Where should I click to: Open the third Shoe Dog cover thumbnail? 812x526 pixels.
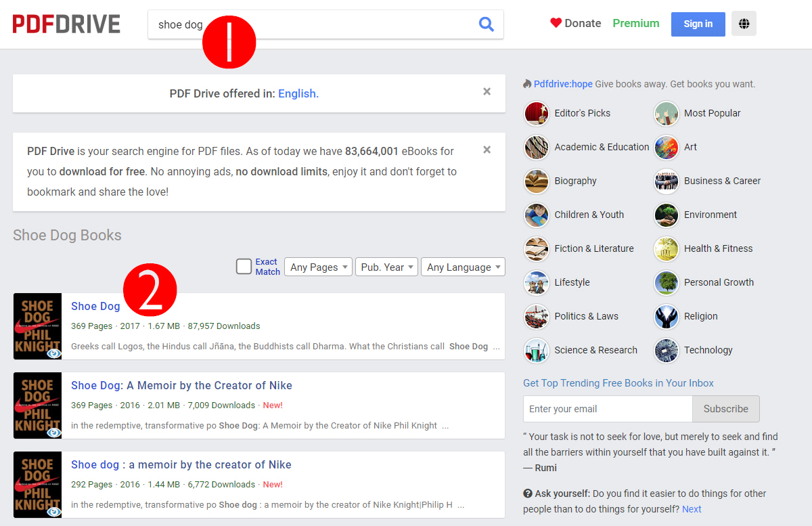coord(37,485)
